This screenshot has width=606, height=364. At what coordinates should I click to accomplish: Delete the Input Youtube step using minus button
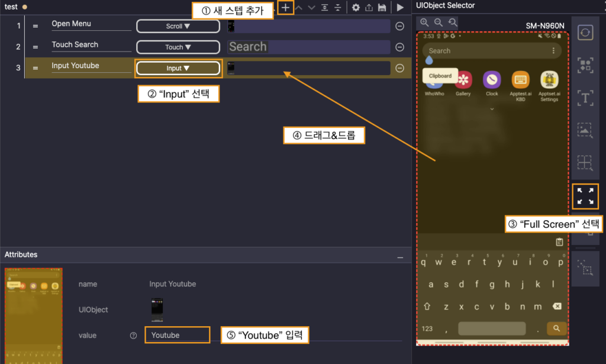399,68
